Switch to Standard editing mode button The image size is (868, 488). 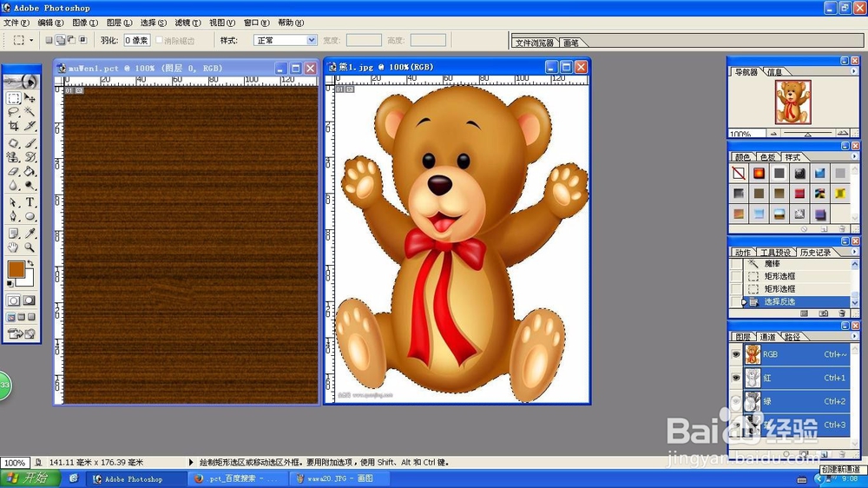click(x=14, y=300)
